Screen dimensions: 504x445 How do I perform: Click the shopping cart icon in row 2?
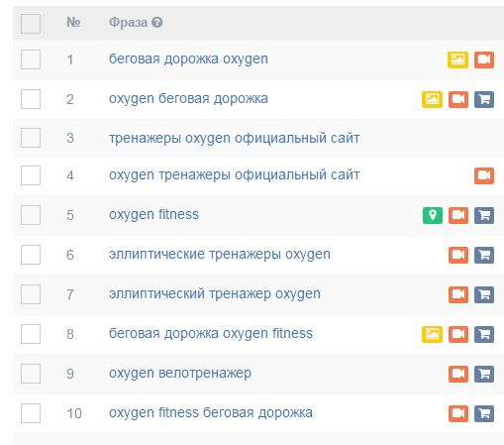point(484,99)
